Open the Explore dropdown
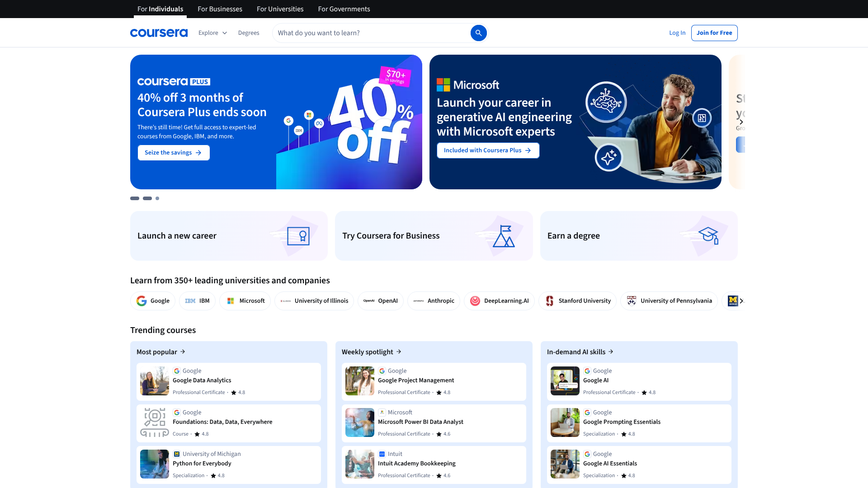The image size is (868, 488). (212, 33)
